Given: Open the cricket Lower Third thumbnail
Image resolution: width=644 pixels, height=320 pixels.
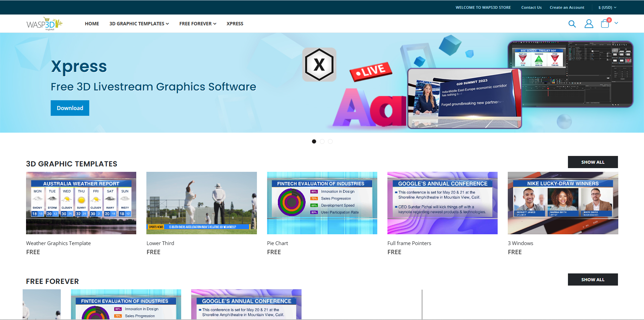Looking at the screenshot, I should [201, 203].
